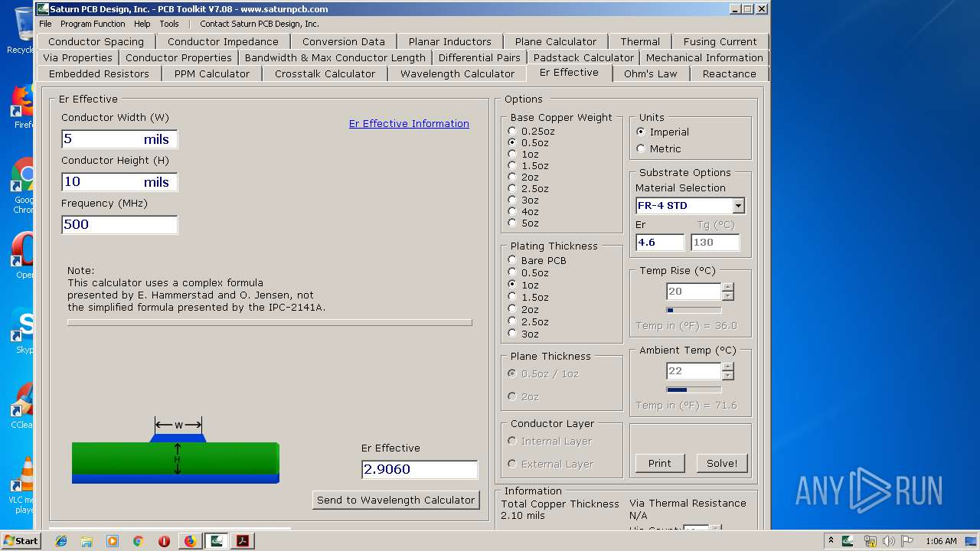Click Er Effective result field 2.9060

point(420,469)
